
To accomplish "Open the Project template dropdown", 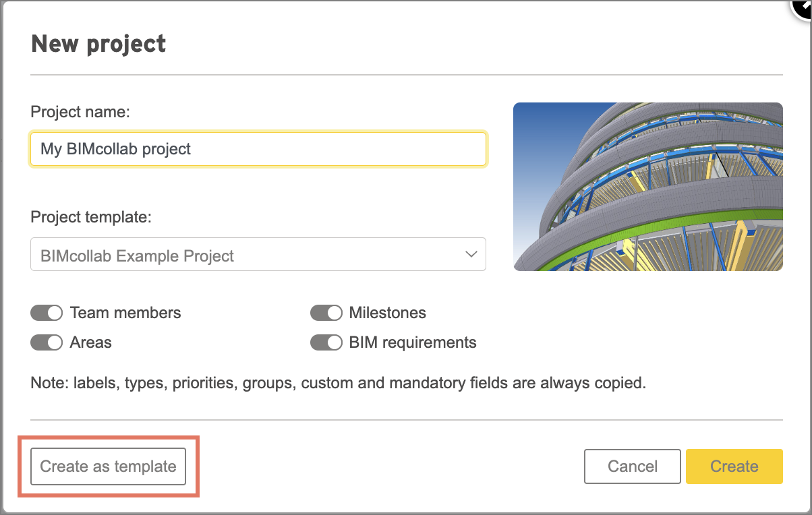I will coord(258,254).
